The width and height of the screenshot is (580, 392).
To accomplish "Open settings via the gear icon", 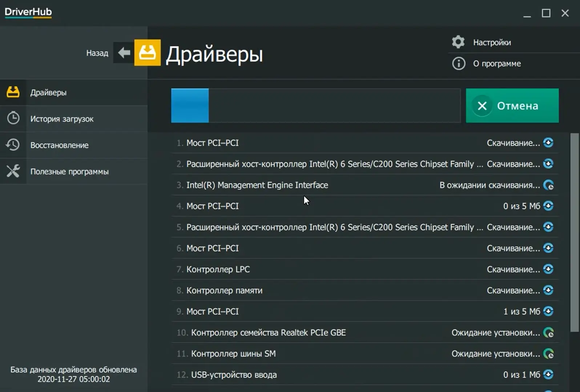I will 458,42.
